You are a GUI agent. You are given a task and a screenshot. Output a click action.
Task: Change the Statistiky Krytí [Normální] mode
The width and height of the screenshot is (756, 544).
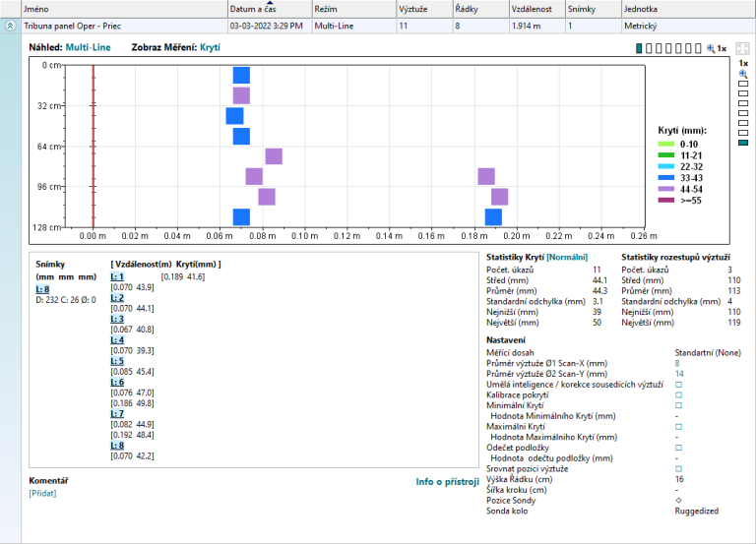click(567, 258)
